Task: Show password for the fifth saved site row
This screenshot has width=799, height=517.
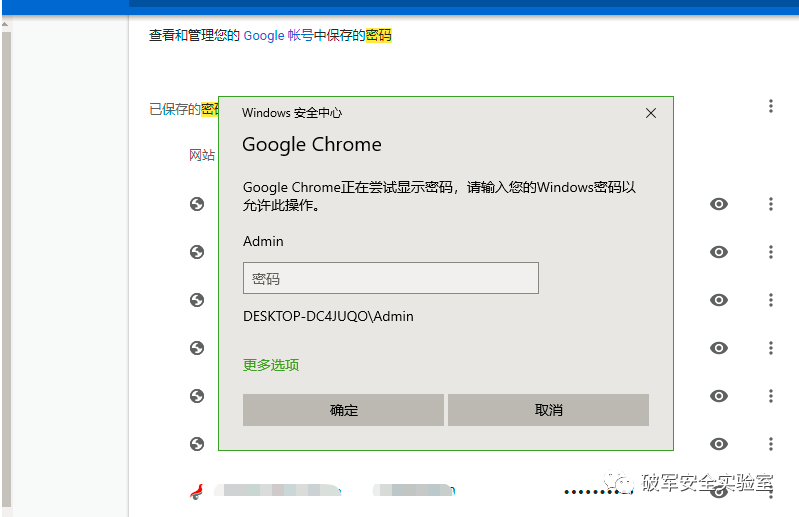Action: click(719, 396)
